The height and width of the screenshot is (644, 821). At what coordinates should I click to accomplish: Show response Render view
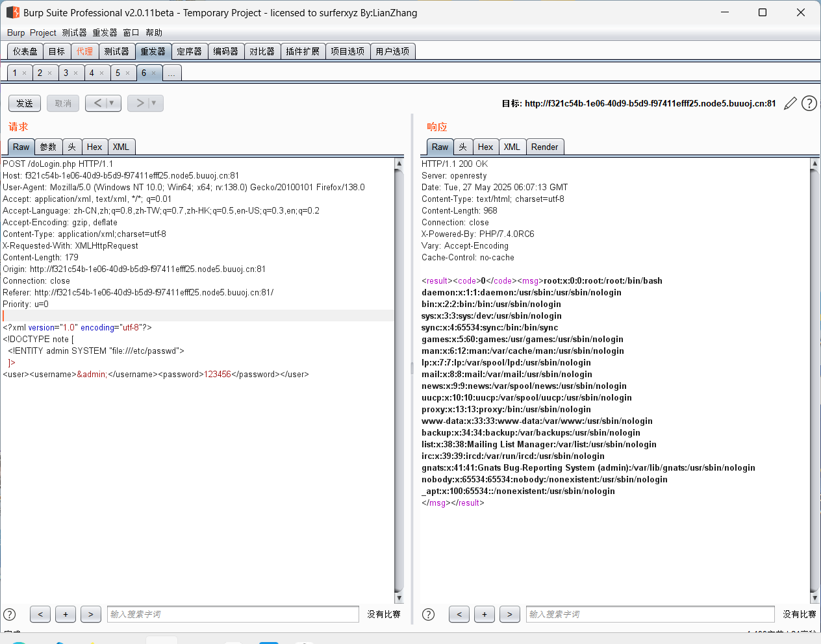point(545,147)
